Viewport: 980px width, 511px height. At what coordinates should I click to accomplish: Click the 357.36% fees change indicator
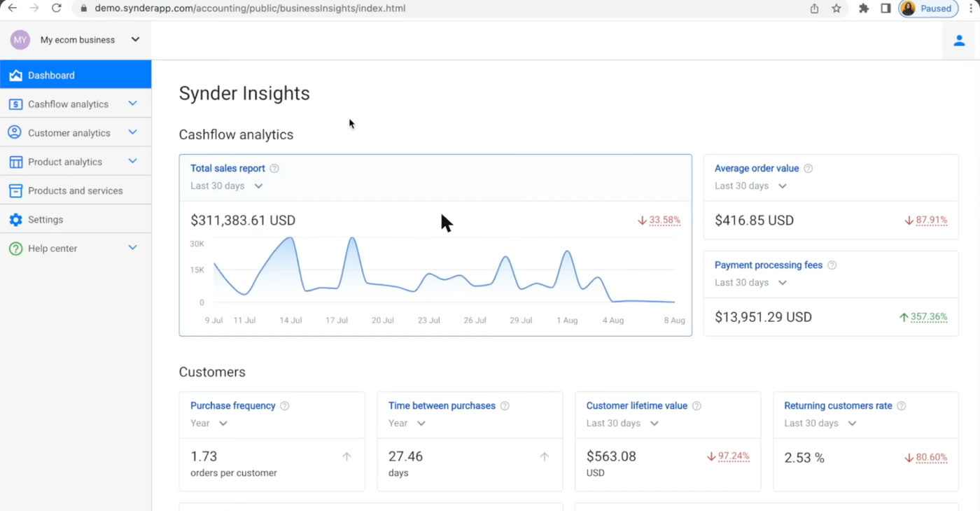(923, 317)
